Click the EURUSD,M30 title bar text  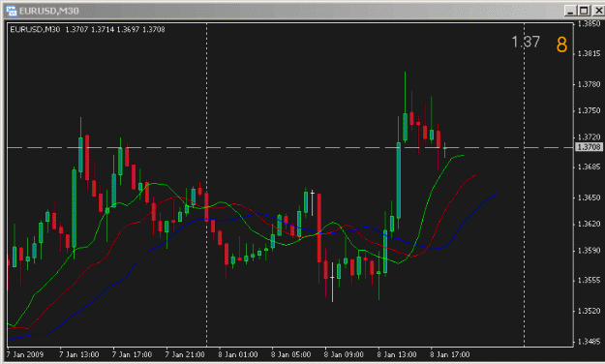(49, 11)
